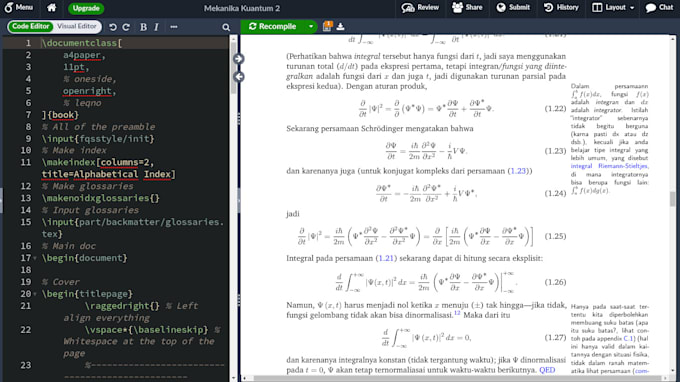The image size is (680, 382).
Task: Click the QED link in the PDF
Action: [x=547, y=370]
